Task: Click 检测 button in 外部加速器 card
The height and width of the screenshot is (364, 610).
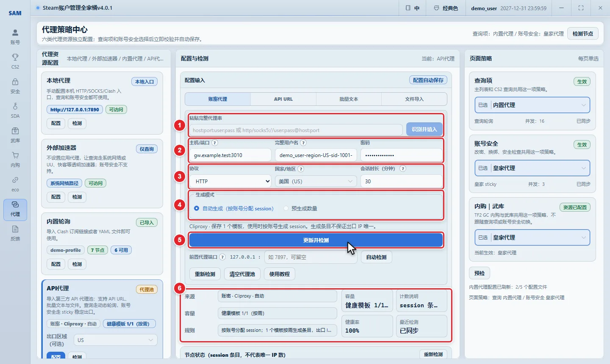Action: tap(77, 197)
